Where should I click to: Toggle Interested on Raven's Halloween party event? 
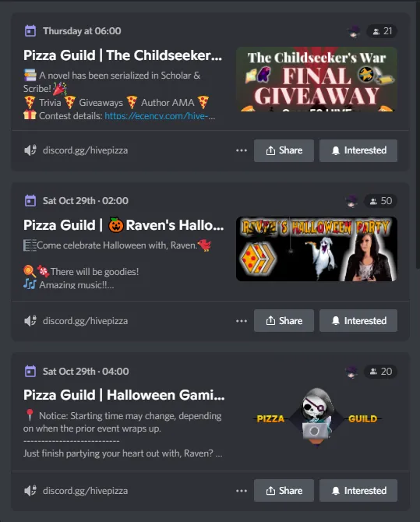point(358,320)
